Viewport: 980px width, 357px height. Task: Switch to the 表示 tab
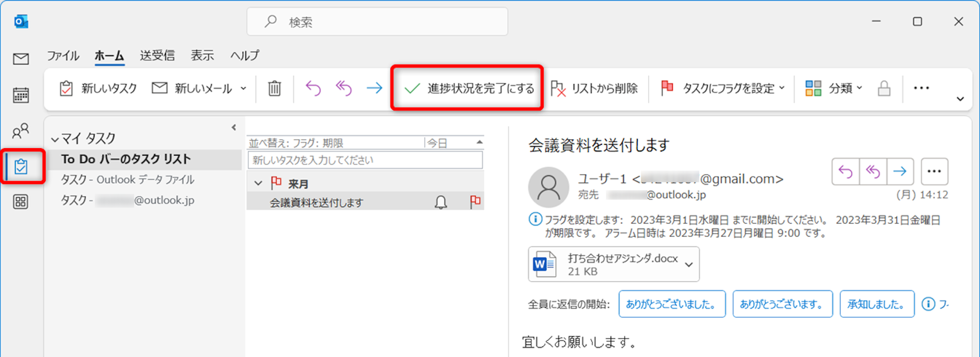pyautogui.click(x=202, y=55)
